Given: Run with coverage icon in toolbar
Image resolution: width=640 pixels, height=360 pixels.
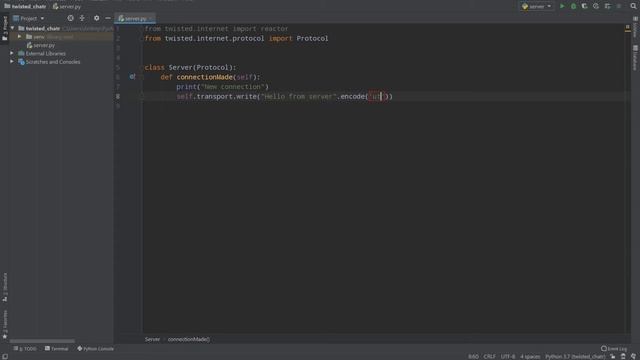Looking at the screenshot, I should (x=584, y=6).
